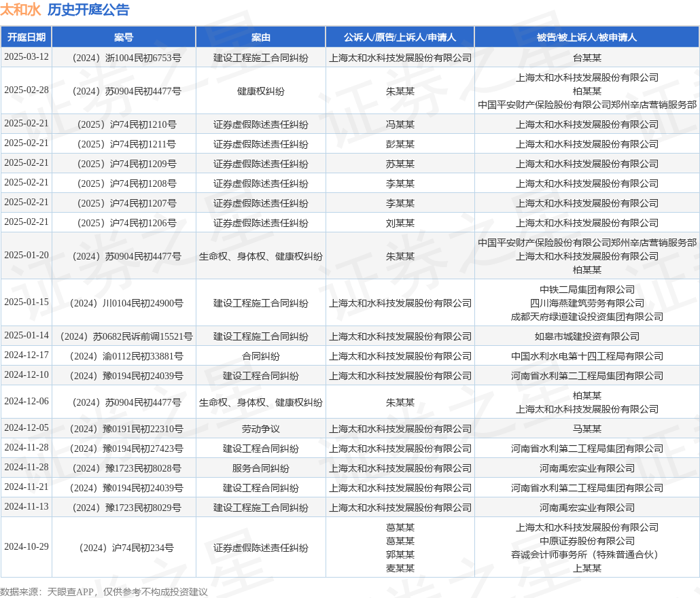Select the 案号 column header
Viewport: 700px width, 598px height.
click(x=124, y=37)
